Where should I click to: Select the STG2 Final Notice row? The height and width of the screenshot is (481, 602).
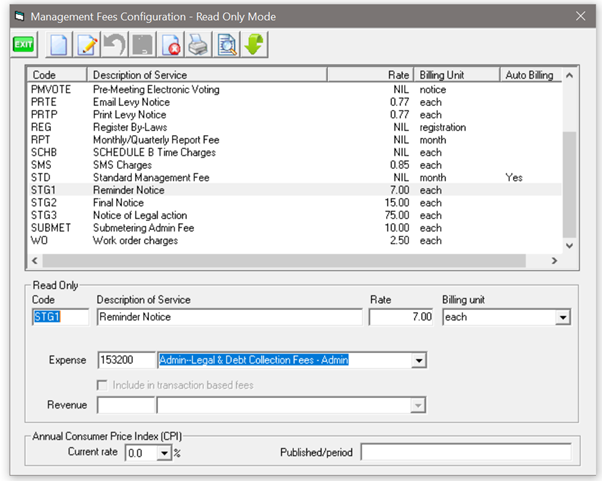[295, 203]
